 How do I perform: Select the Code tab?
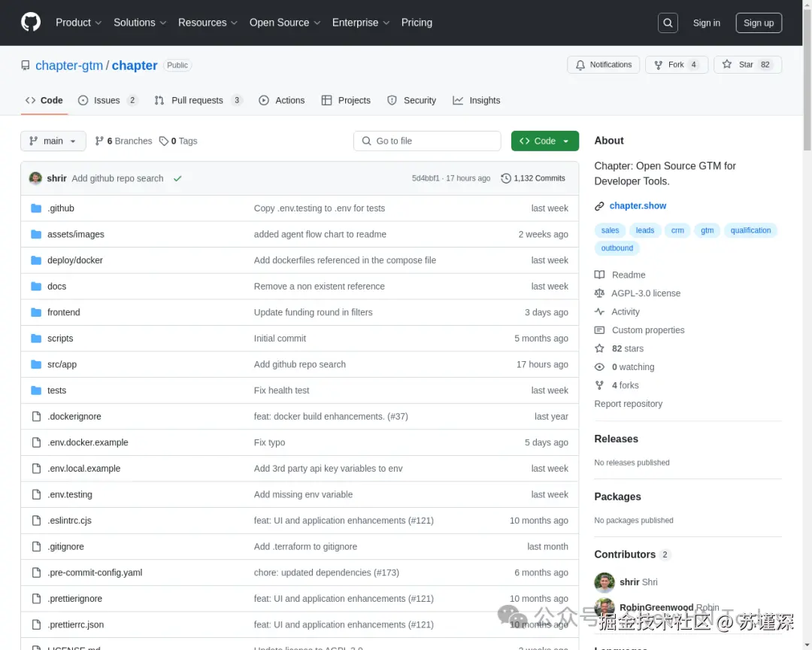tap(44, 101)
